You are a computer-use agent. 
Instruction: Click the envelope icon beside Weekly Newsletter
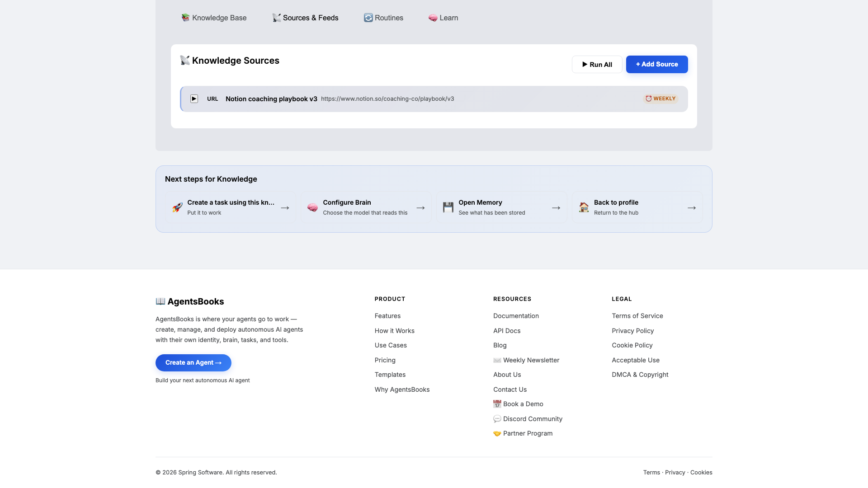pyautogui.click(x=497, y=360)
